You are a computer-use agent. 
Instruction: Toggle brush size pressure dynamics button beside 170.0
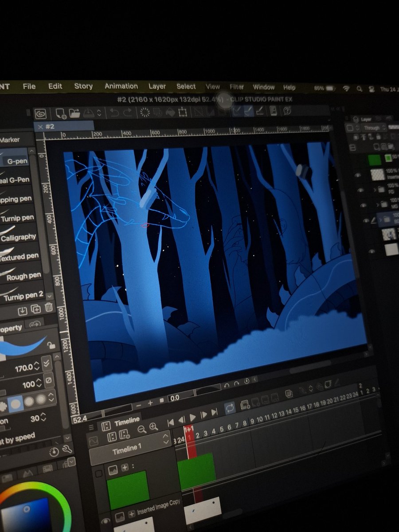(46, 364)
